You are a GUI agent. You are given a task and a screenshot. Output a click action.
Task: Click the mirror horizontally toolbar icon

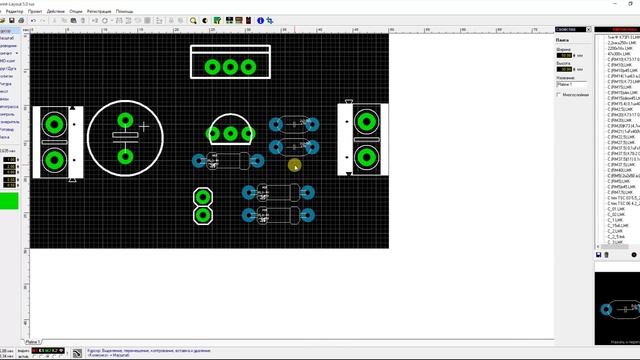point(119,20)
